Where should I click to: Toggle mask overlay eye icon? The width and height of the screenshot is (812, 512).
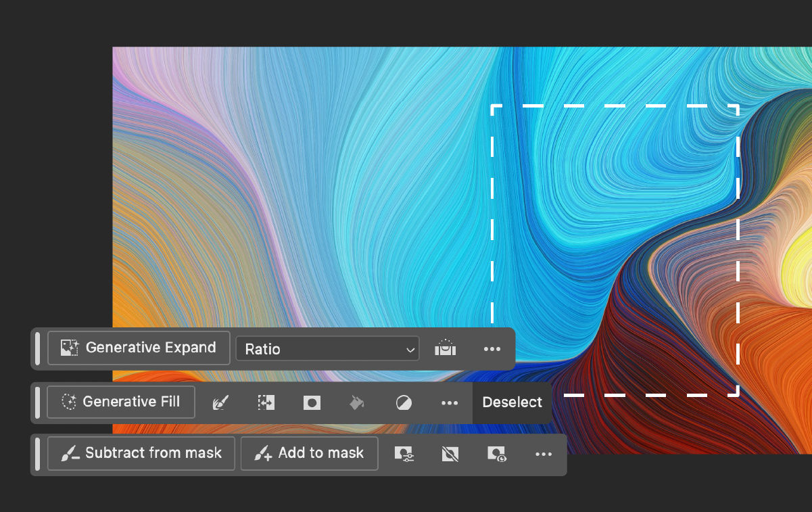tap(496, 454)
